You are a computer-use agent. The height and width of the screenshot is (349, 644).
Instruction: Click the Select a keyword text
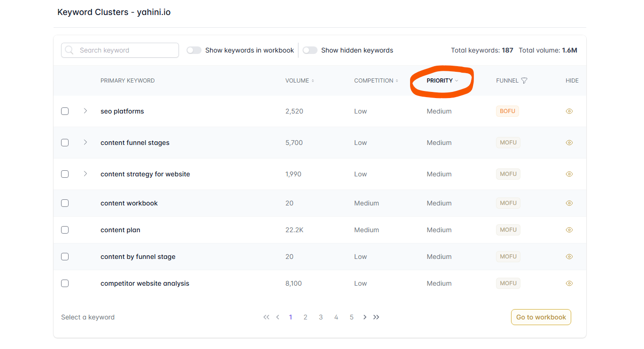[x=88, y=317]
